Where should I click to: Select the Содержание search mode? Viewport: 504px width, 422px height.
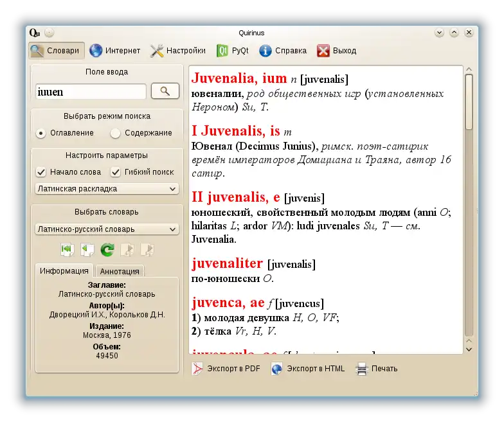click(141, 133)
